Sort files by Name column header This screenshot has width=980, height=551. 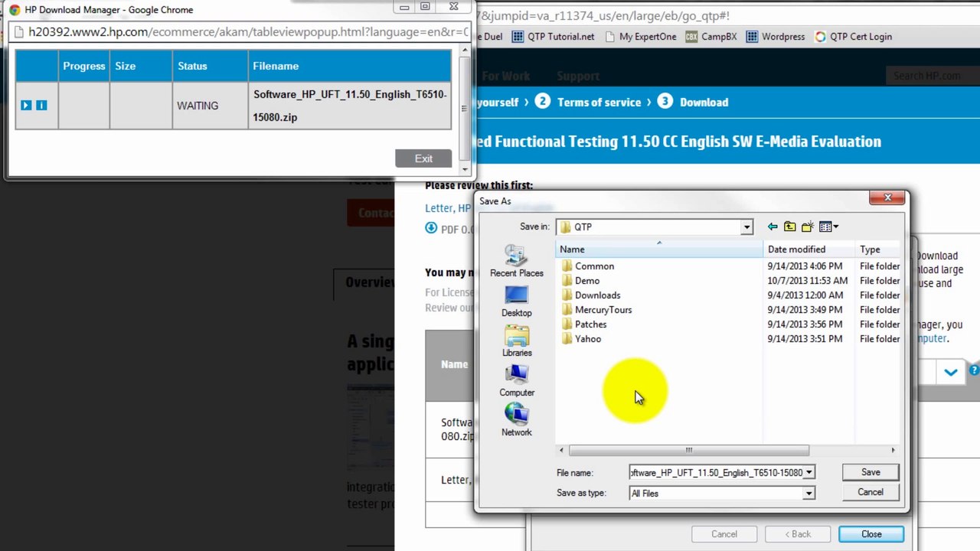659,249
